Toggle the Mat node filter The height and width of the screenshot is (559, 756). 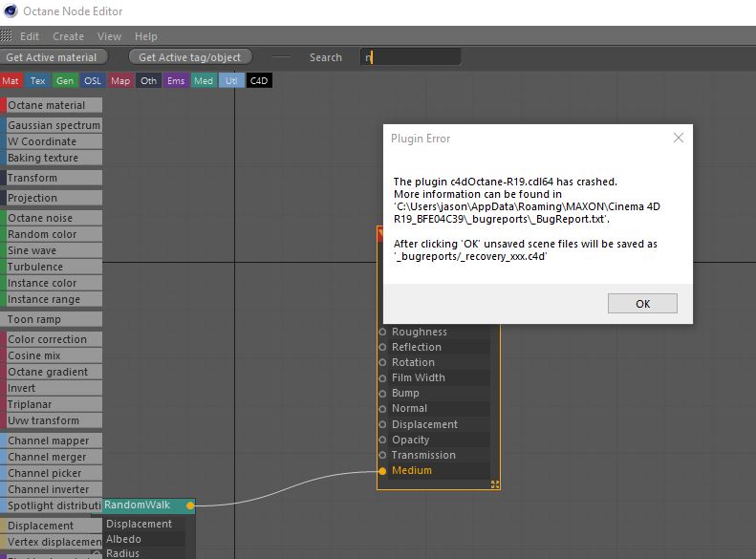pyautogui.click(x=11, y=81)
